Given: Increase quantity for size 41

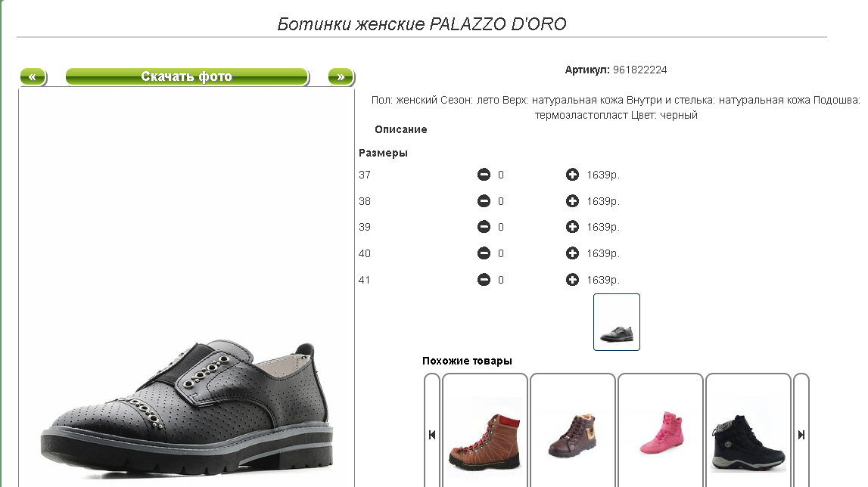Looking at the screenshot, I should click(x=572, y=280).
